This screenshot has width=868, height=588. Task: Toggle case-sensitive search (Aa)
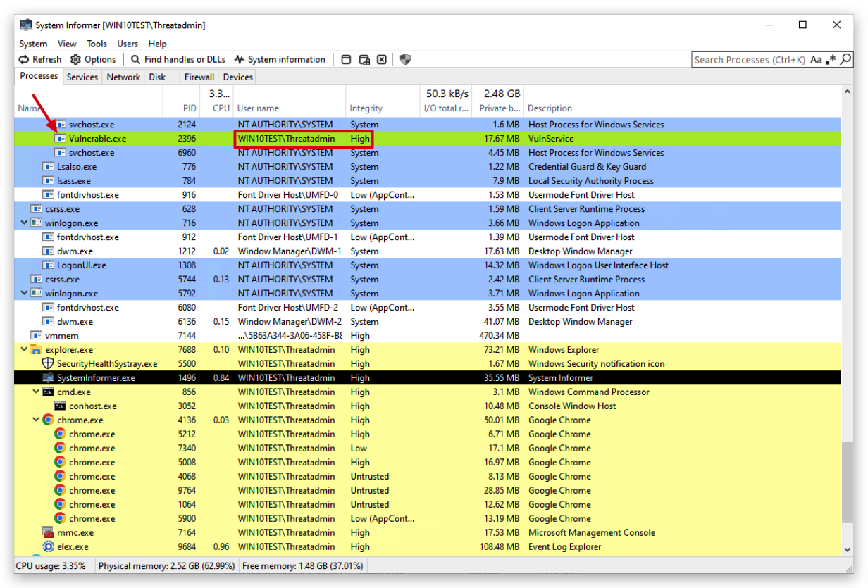pyautogui.click(x=816, y=60)
